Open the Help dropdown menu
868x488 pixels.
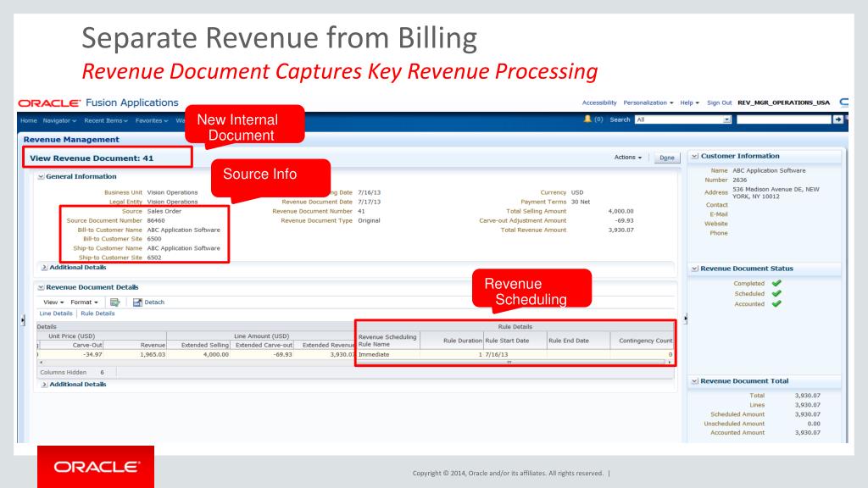[x=690, y=103]
